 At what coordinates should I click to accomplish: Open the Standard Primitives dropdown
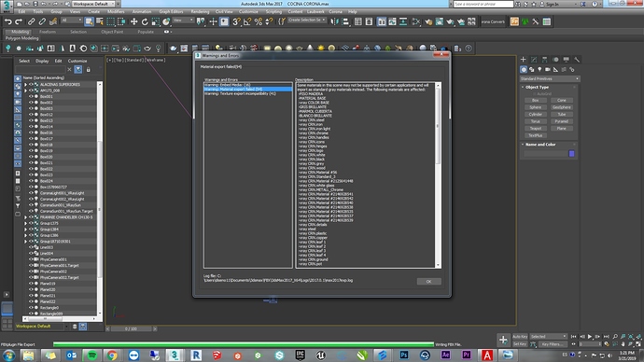point(550,78)
